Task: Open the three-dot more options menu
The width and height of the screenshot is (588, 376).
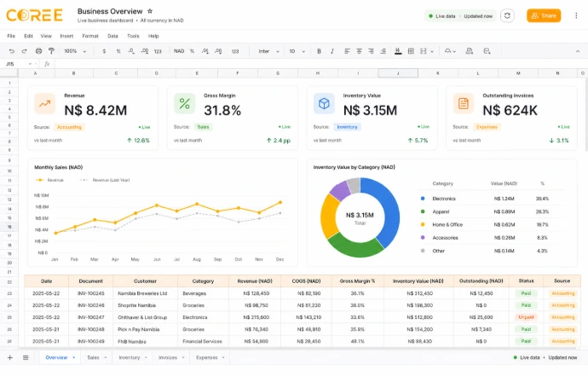Action: (576, 15)
